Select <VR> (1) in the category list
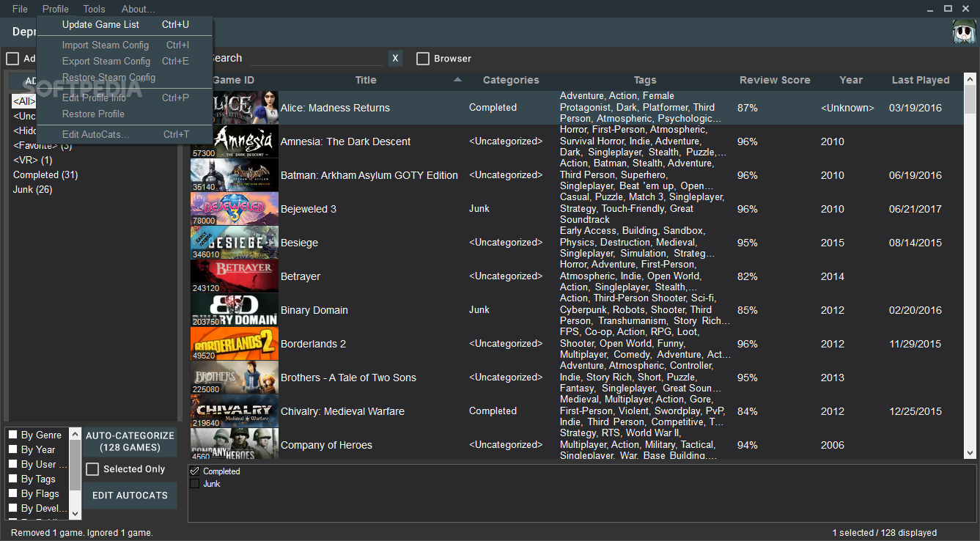The image size is (980, 541). point(33,160)
